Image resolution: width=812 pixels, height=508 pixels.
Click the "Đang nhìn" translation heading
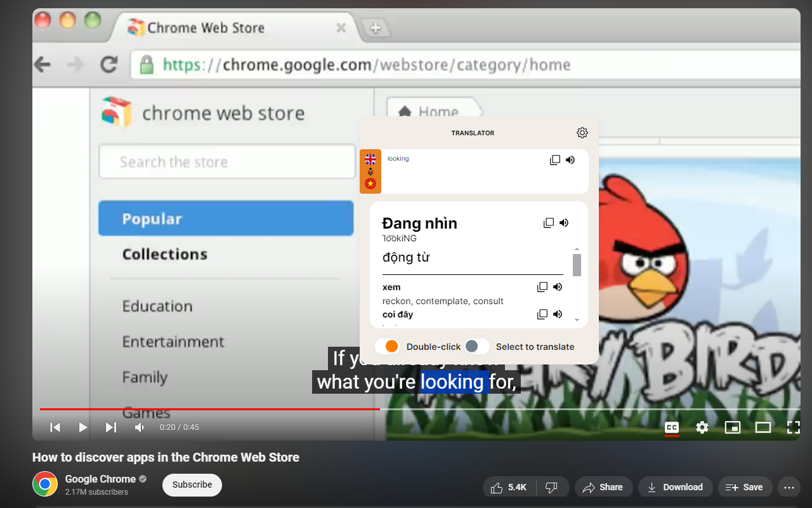coord(419,223)
